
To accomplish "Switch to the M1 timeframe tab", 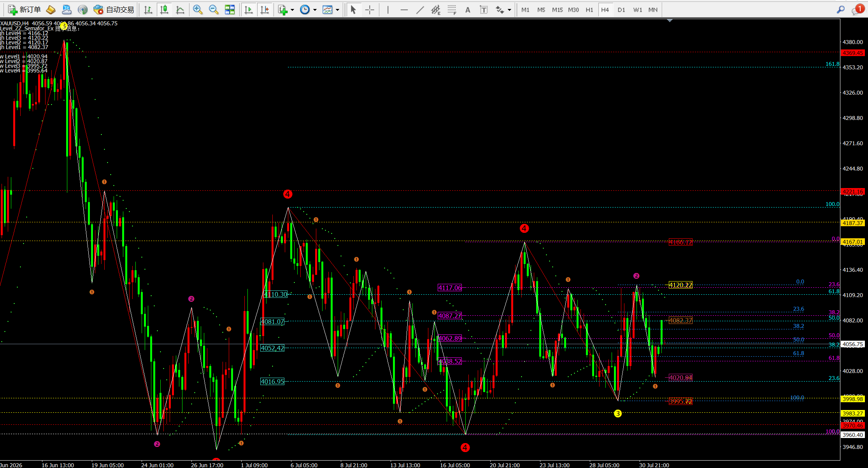I will 525,10.
